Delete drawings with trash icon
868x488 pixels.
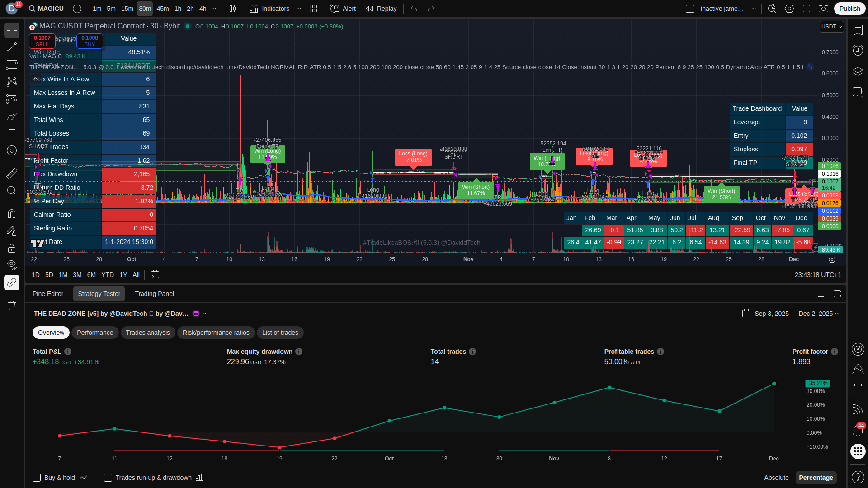pyautogui.click(x=12, y=305)
